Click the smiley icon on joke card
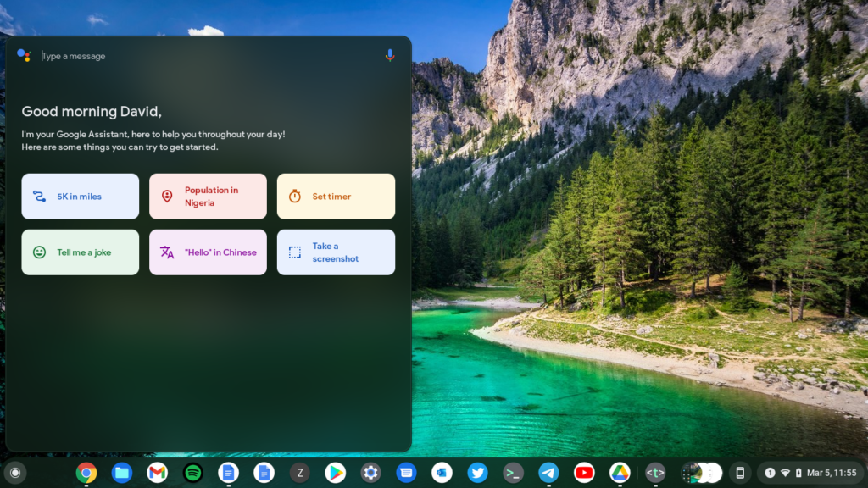Viewport: 868px width, 488px height. coord(39,252)
